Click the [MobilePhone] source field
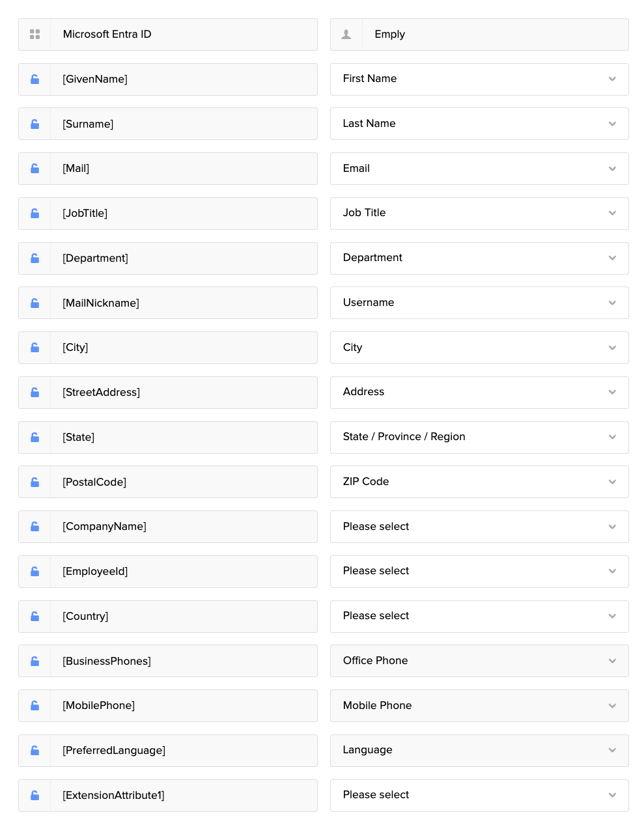 point(183,706)
